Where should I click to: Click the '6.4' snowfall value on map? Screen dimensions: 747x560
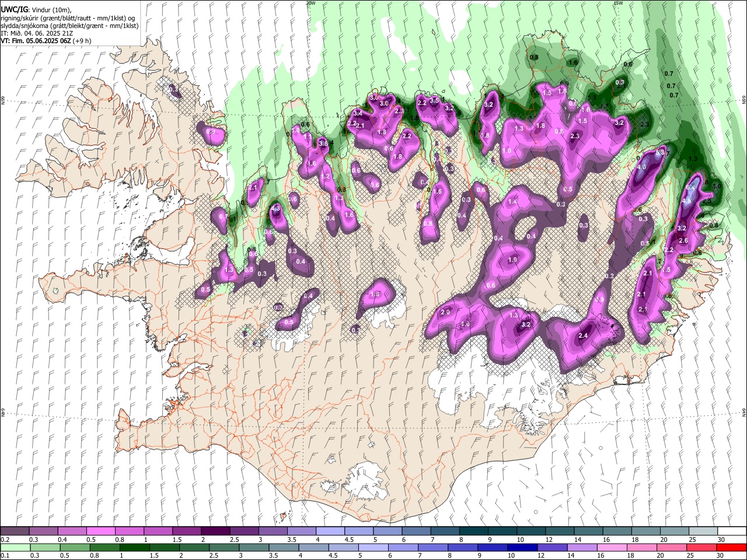[x=692, y=187]
